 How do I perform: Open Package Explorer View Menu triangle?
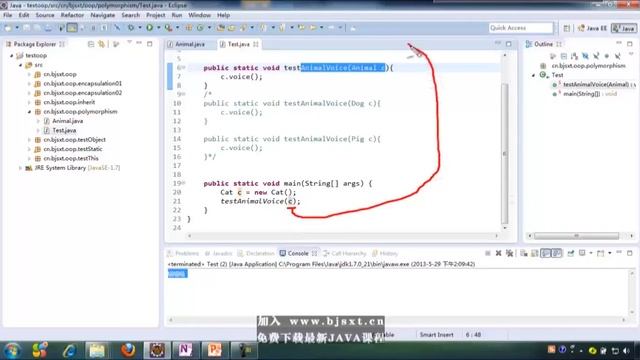[x=129, y=42]
